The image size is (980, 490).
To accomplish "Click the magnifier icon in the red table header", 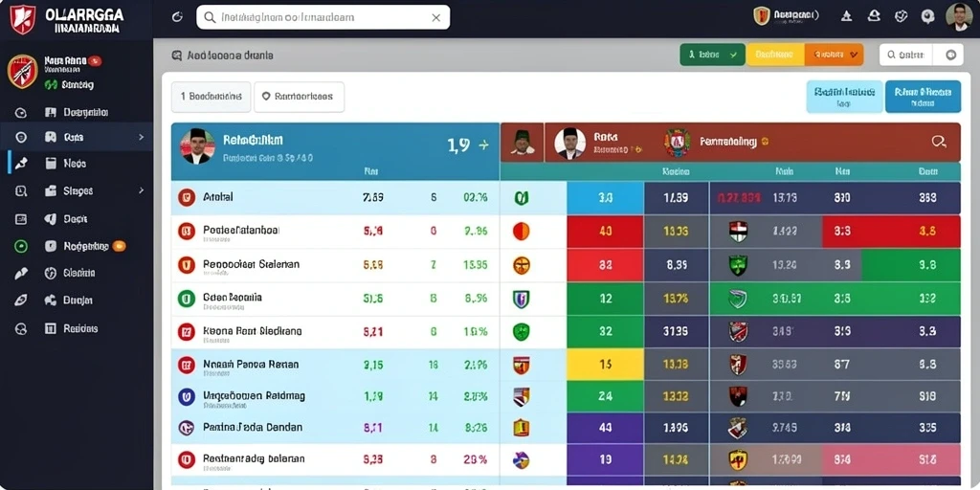I will click(938, 142).
